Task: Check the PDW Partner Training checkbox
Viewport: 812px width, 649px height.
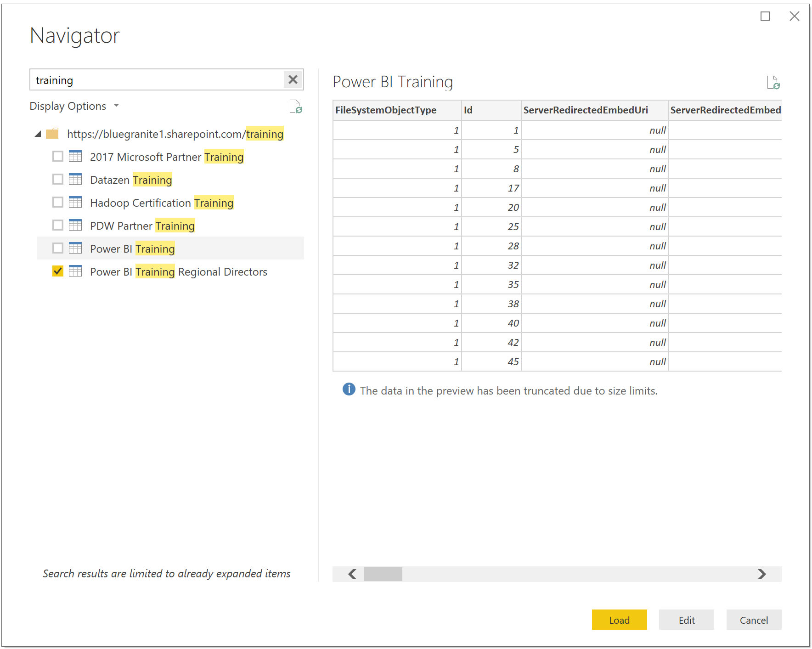Action: point(58,225)
